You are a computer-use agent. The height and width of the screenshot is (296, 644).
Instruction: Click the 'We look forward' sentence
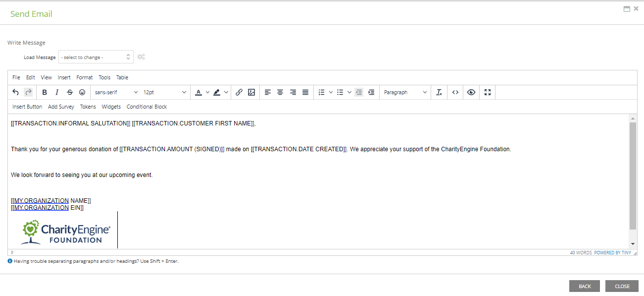pos(82,175)
